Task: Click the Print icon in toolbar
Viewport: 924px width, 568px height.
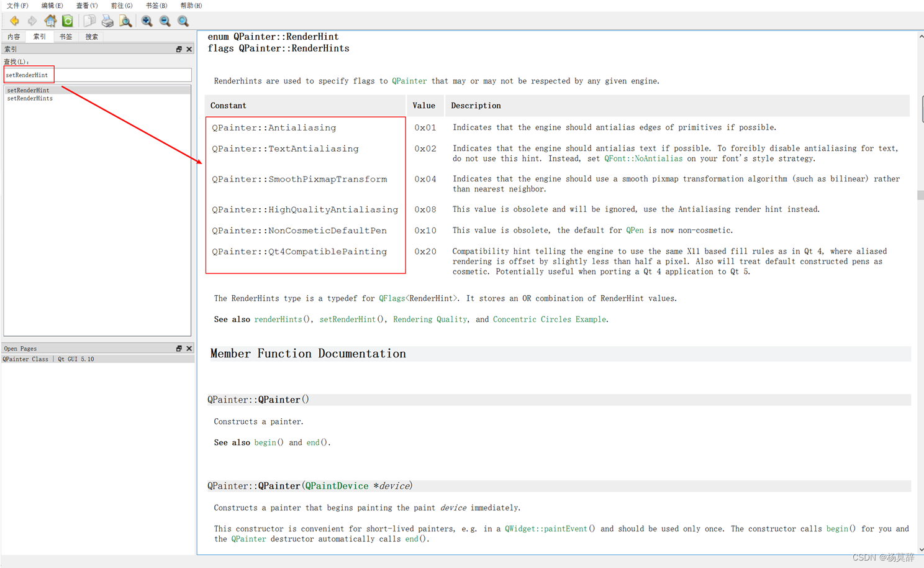Action: pos(107,21)
